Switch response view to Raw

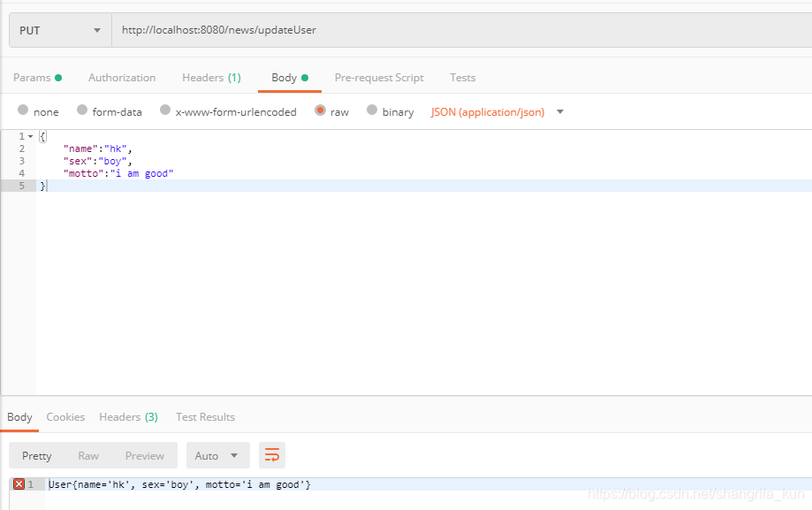(x=88, y=455)
